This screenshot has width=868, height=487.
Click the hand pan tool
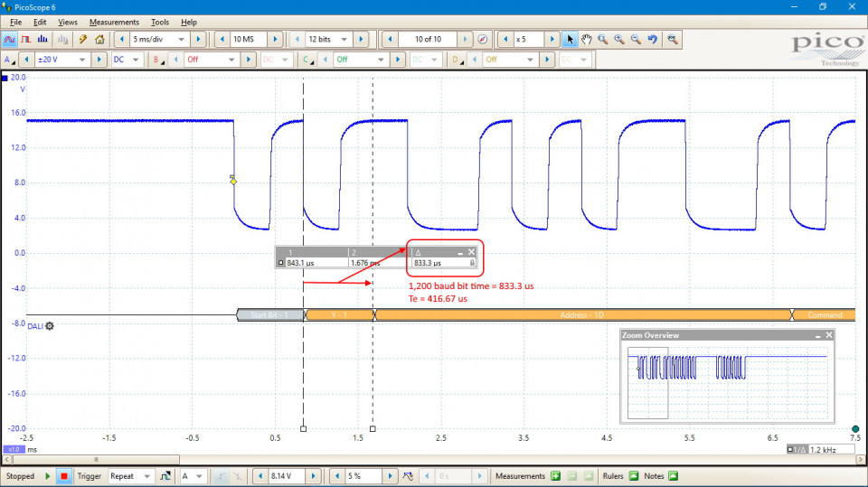coord(586,40)
